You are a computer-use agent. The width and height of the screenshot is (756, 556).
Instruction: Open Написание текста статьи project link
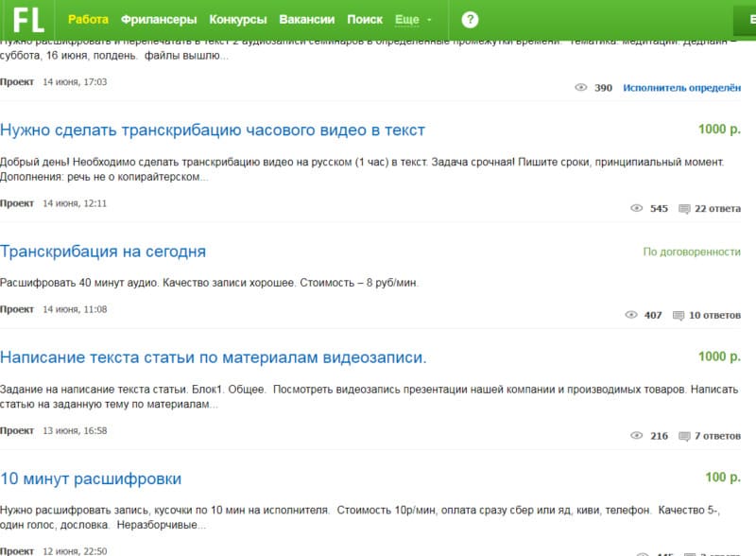click(214, 357)
